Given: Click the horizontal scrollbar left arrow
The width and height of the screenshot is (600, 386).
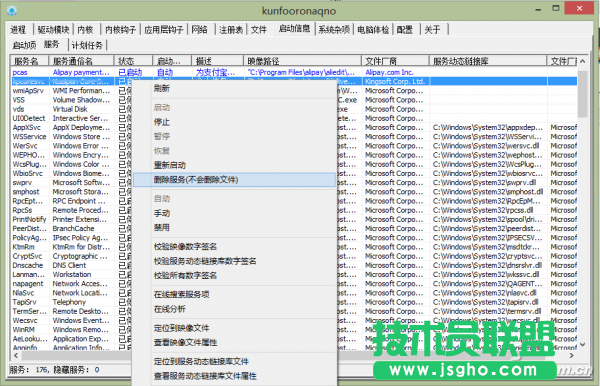Looking at the screenshot, I should [x=16, y=355].
